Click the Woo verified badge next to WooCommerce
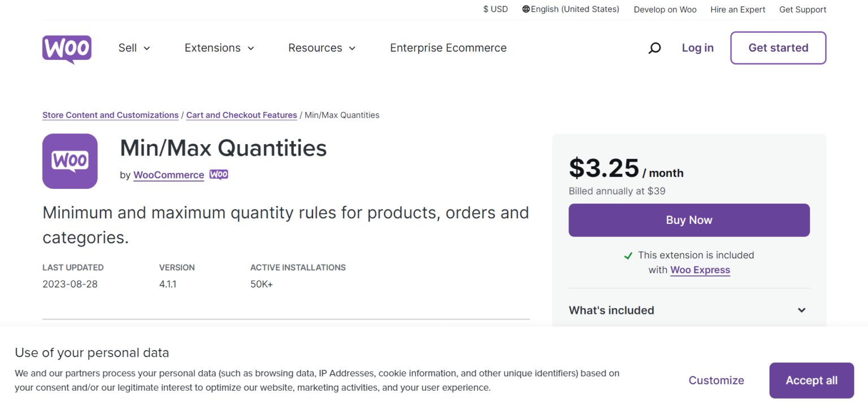The height and width of the screenshot is (410, 868). click(219, 174)
